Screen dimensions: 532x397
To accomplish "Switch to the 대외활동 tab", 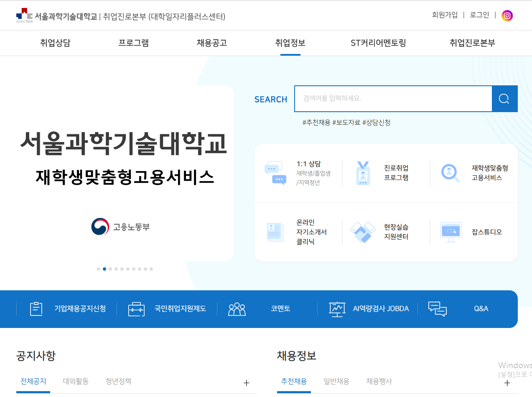I will tap(76, 382).
